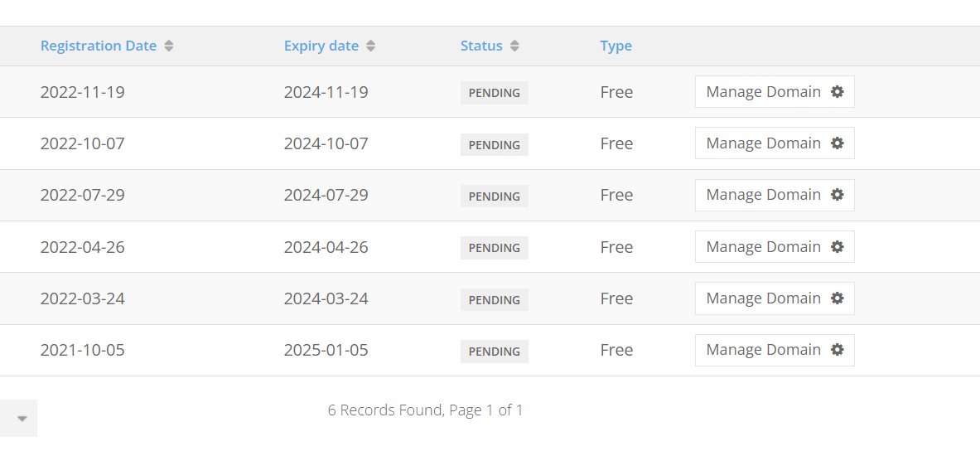The image size is (980, 456).
Task: Manage Domain registered 2022-10-07
Action: (x=775, y=143)
